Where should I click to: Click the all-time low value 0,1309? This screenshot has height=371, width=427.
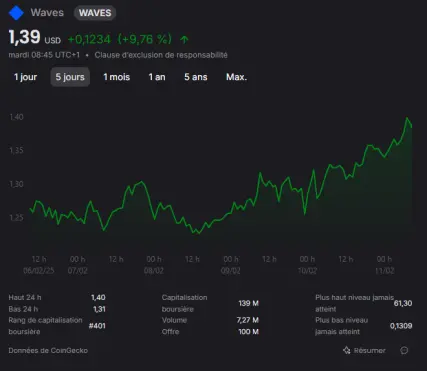point(401,326)
